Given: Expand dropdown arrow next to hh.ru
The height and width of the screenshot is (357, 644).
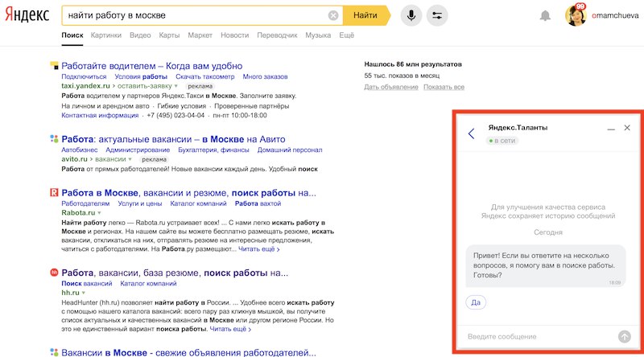Looking at the screenshot, I should [84, 293].
